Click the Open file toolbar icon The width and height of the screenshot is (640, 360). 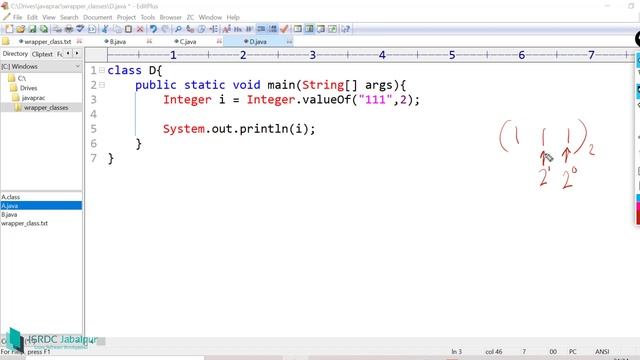click(x=20, y=29)
